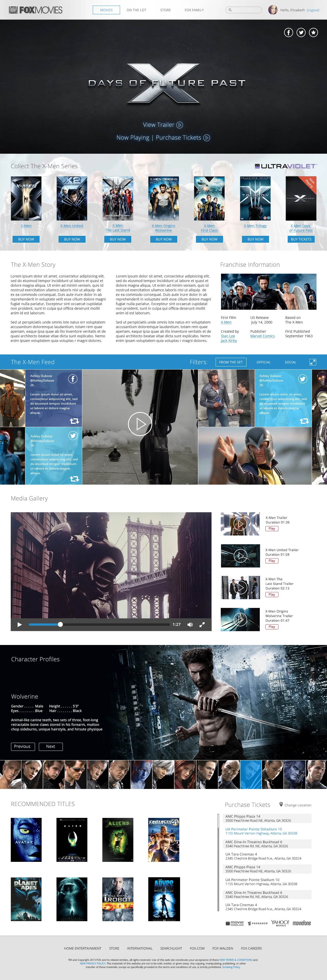Click the search input field

coord(244,10)
